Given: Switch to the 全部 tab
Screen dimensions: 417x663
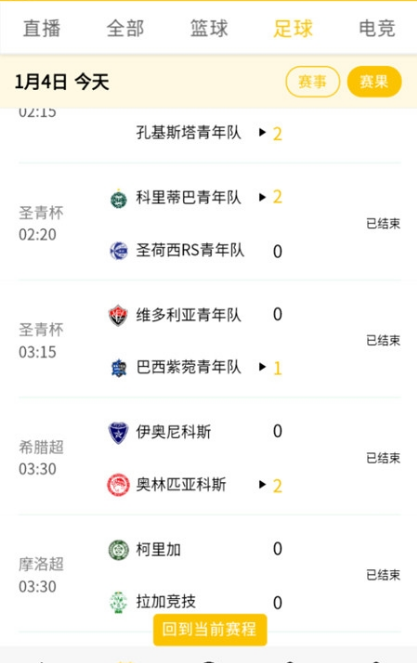Looking at the screenshot, I should 125,29.
